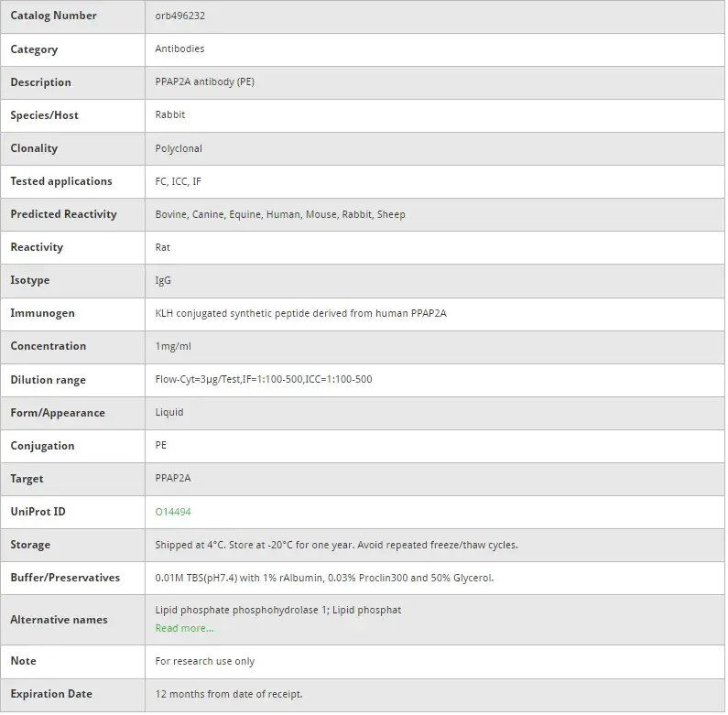Click the IgG isotype value
This screenshot has height=715, width=728.
[x=163, y=280]
